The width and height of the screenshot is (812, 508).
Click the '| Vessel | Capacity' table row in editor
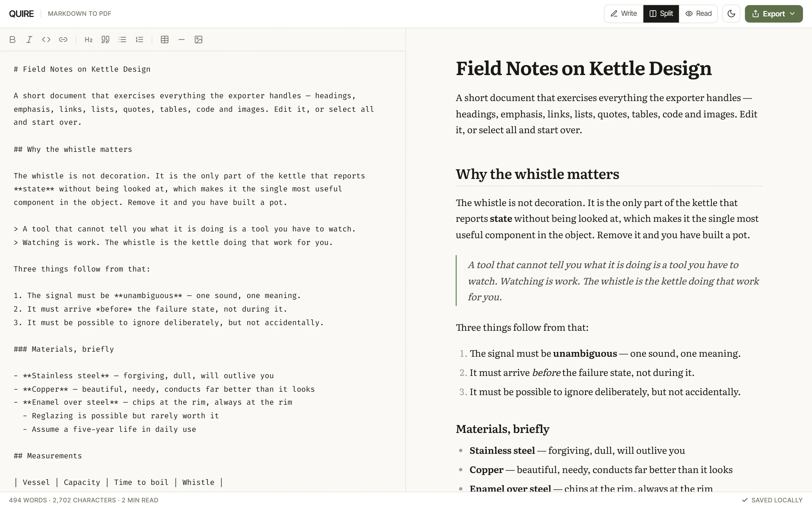pyautogui.click(x=119, y=483)
